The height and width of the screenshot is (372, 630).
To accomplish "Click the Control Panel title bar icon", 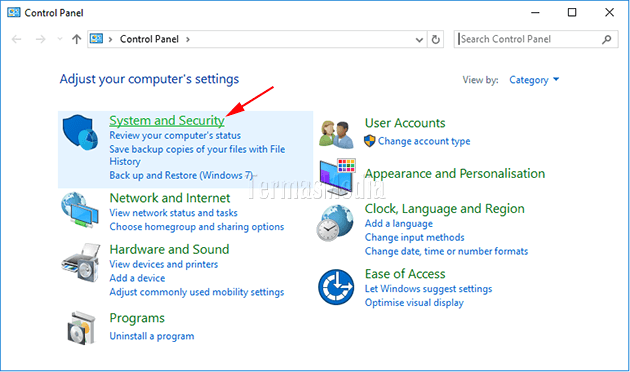I will [14, 12].
